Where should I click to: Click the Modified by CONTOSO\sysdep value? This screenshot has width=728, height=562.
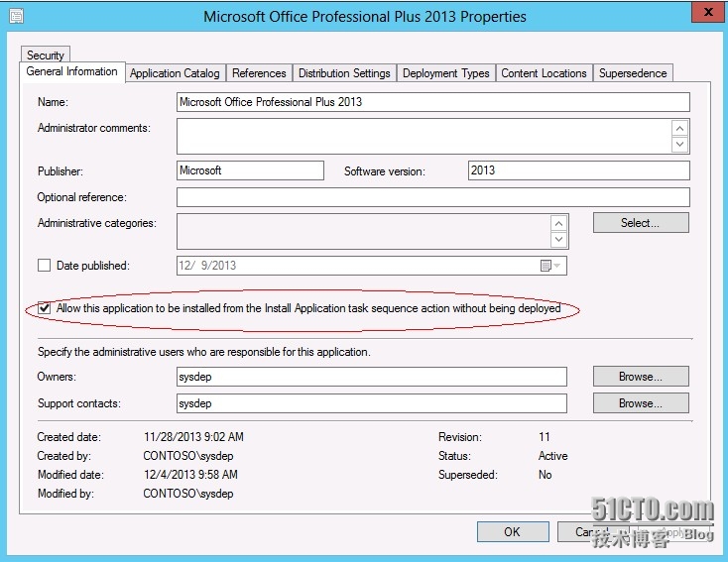188,494
